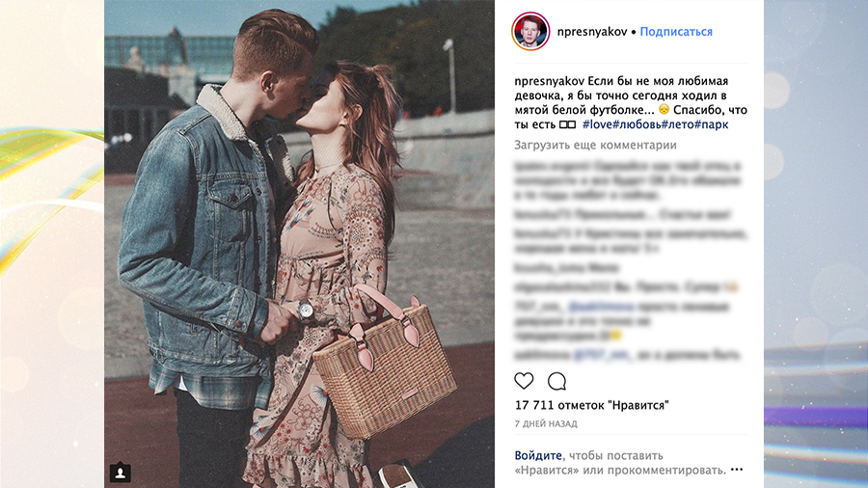View the 17 711 likes count

[591, 405]
